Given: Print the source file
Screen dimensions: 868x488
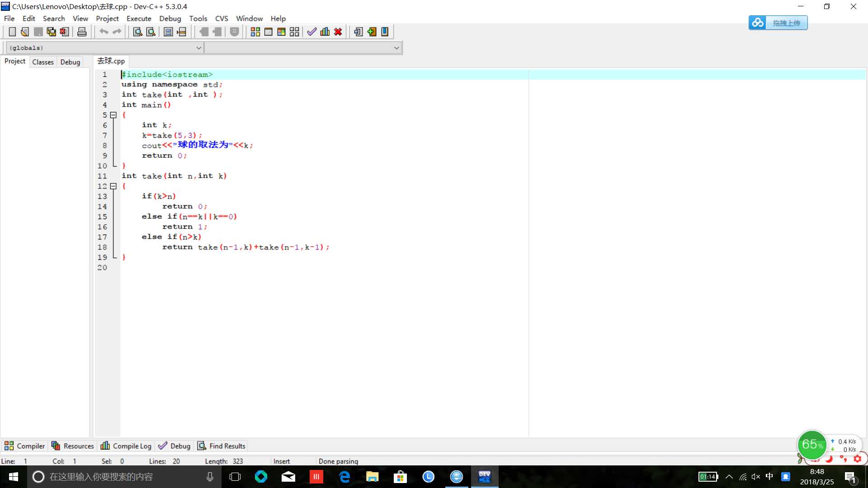Looking at the screenshot, I should (82, 32).
